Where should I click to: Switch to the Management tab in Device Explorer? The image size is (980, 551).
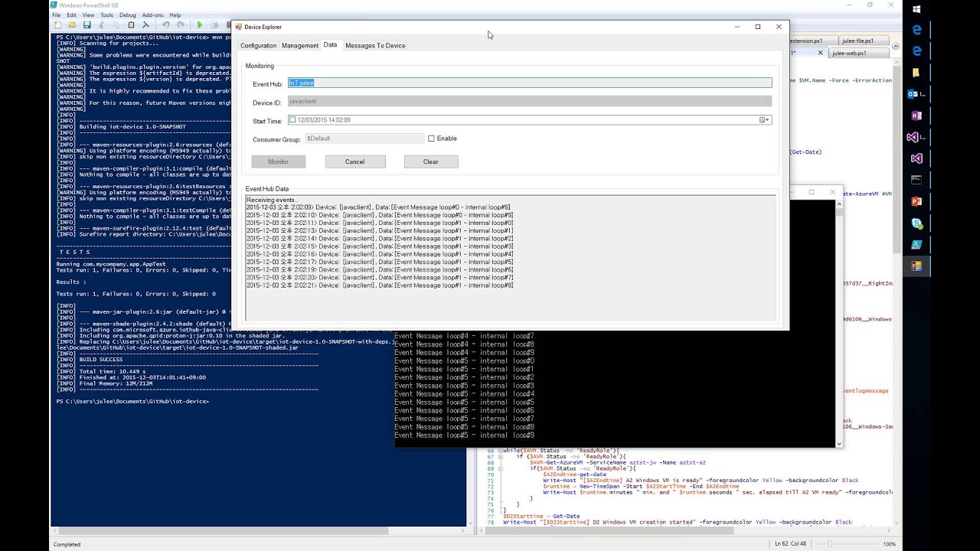coord(300,46)
